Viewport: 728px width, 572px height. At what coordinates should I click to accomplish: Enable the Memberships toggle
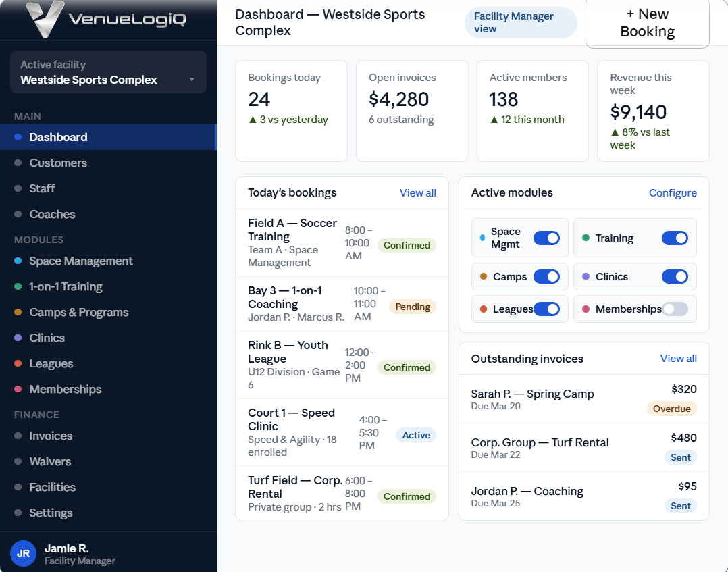tap(673, 309)
